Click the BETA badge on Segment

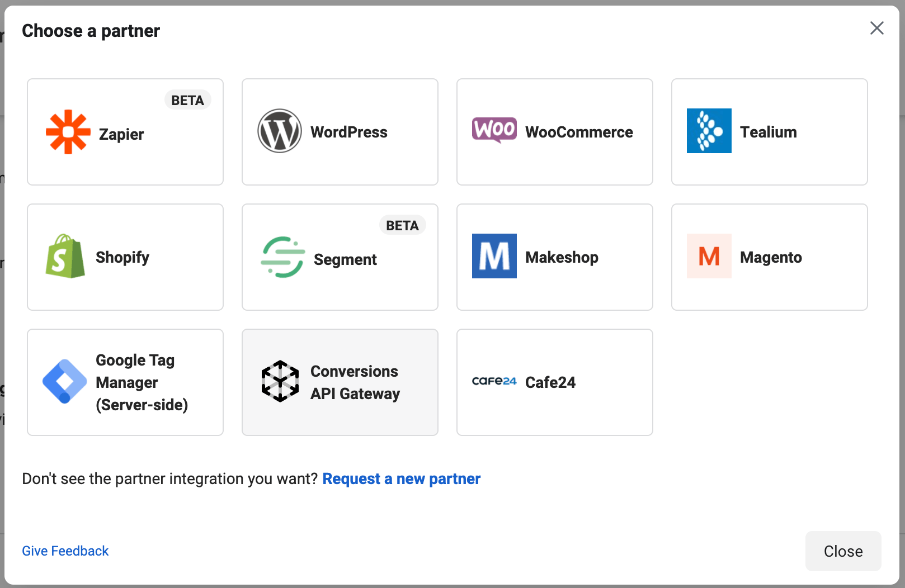403,225
